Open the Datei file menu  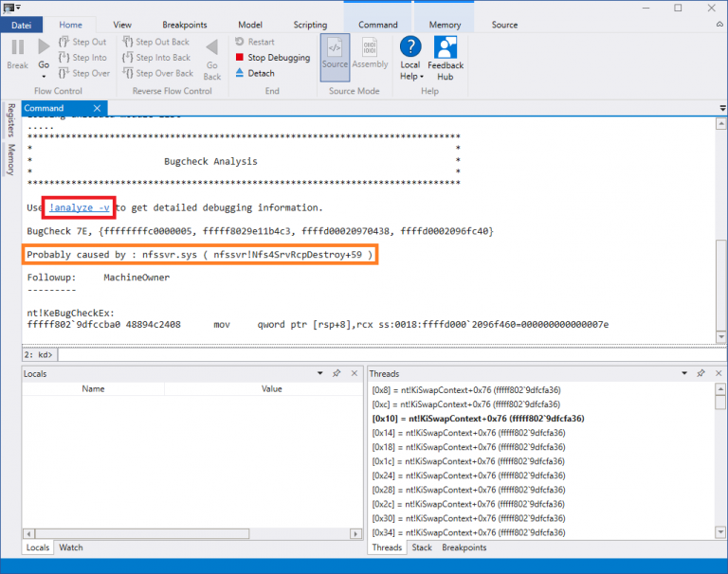click(21, 25)
